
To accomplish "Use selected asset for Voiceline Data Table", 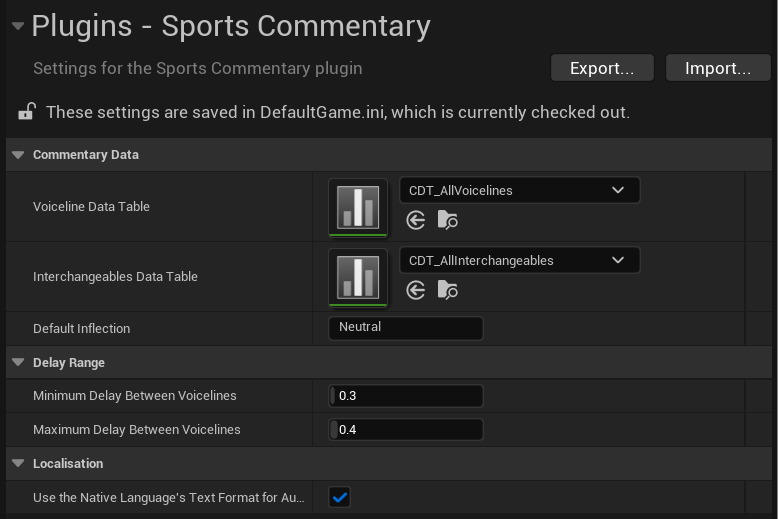I will (x=415, y=220).
